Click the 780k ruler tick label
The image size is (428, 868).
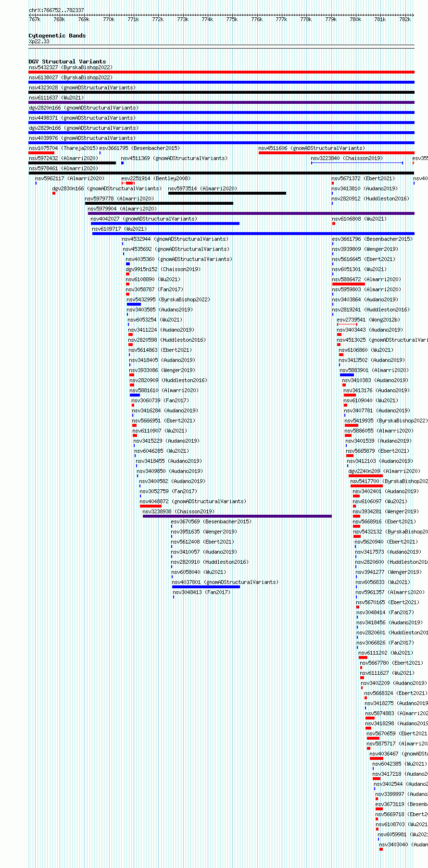point(355,19)
